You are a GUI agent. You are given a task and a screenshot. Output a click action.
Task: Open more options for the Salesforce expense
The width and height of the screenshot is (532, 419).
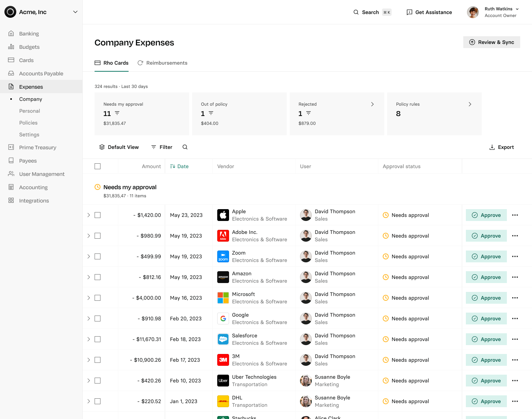(515, 339)
